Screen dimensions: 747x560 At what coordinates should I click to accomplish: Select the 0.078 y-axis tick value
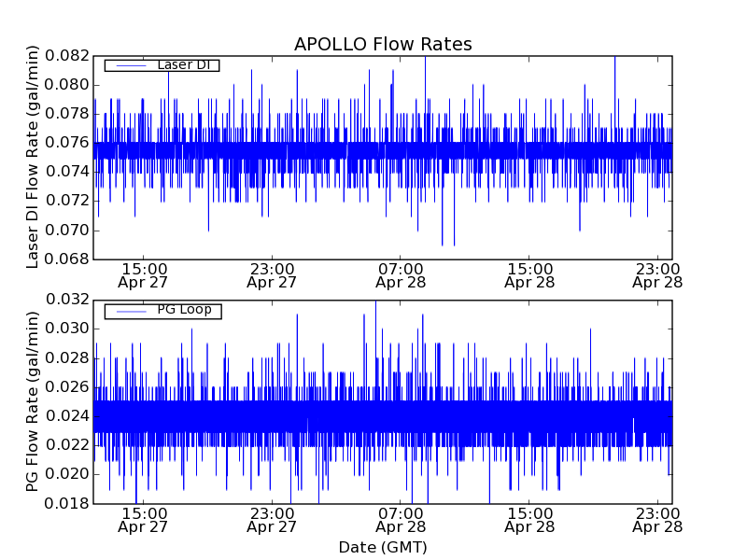click(67, 114)
